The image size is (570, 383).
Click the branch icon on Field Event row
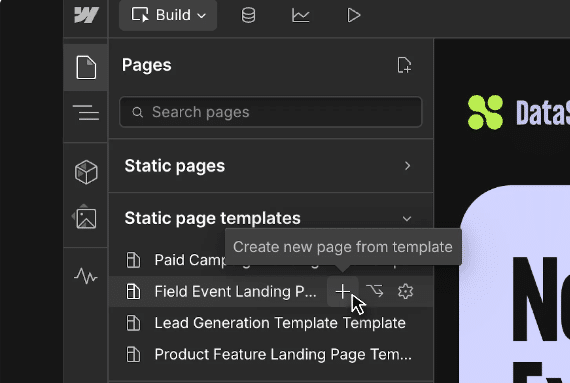[x=374, y=291]
